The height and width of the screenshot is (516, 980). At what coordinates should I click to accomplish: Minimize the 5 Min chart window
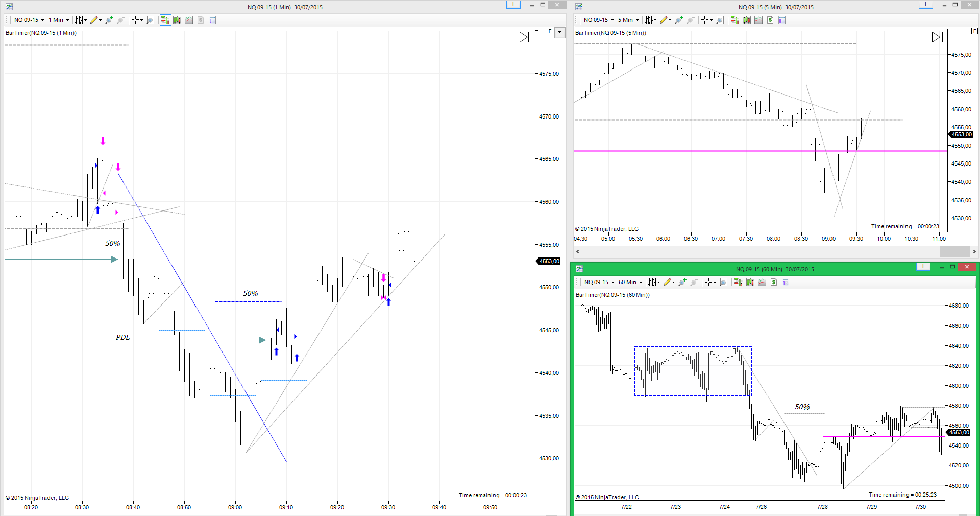(944, 5)
